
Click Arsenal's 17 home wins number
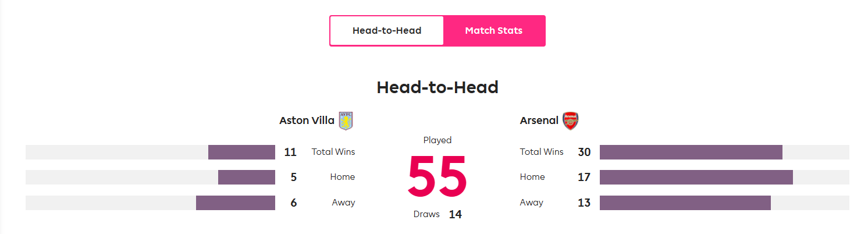pyautogui.click(x=584, y=177)
